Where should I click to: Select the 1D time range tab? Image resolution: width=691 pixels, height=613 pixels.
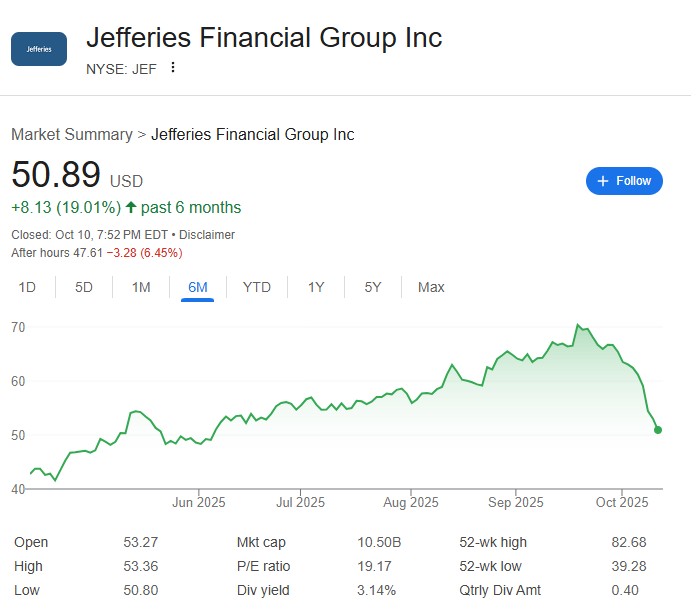pyautogui.click(x=27, y=288)
